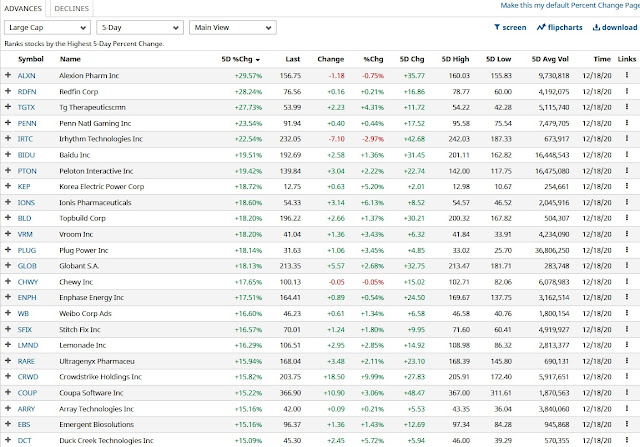Viewport: 640px width, 447px height.
Task: Expand the CHWY row plus icon
Action: (8, 282)
